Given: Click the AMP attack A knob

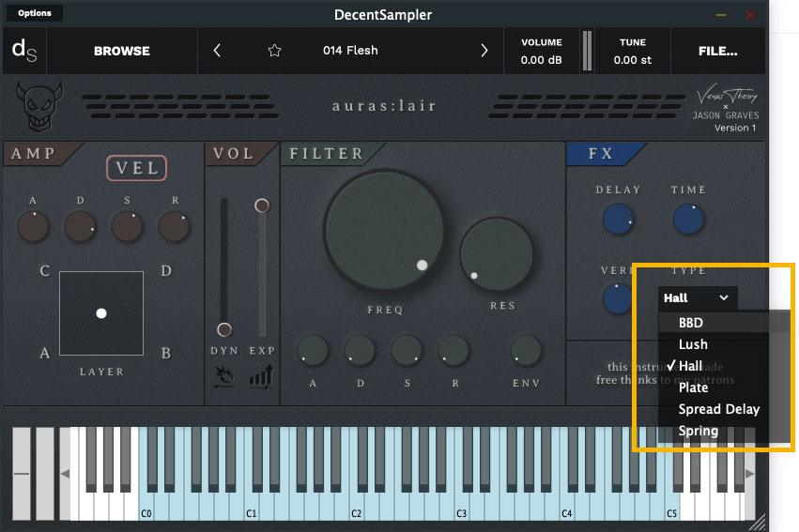Looking at the screenshot, I should (33, 226).
